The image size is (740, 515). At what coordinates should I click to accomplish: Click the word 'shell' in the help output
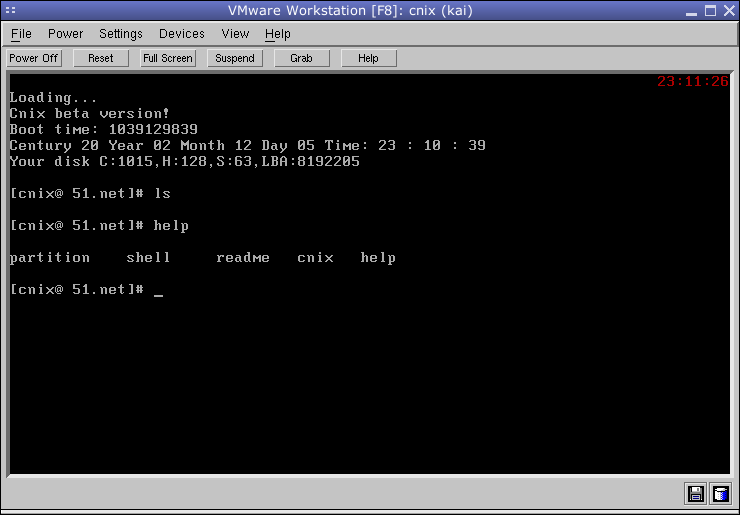pyautogui.click(x=148, y=258)
